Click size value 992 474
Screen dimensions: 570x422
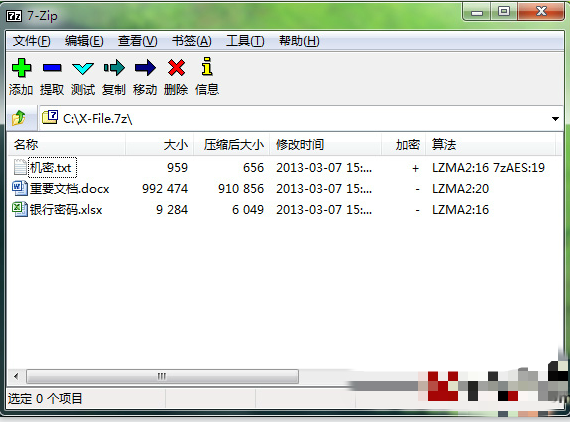(x=165, y=189)
